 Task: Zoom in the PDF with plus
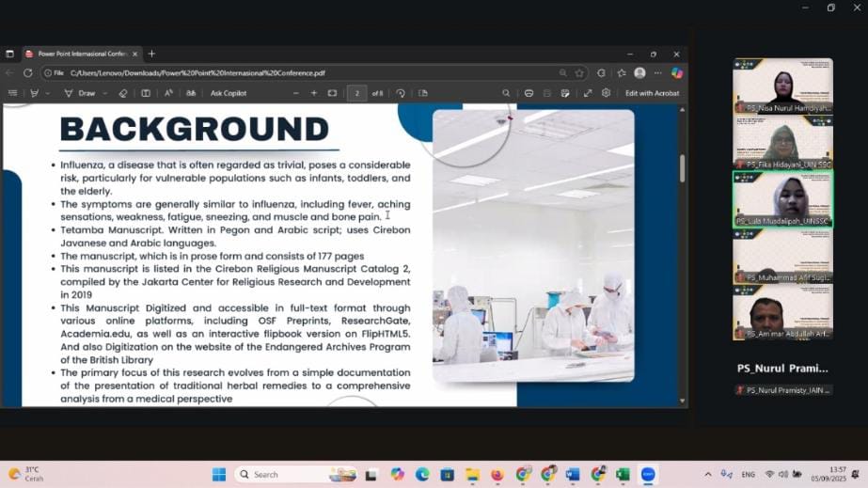click(x=314, y=93)
